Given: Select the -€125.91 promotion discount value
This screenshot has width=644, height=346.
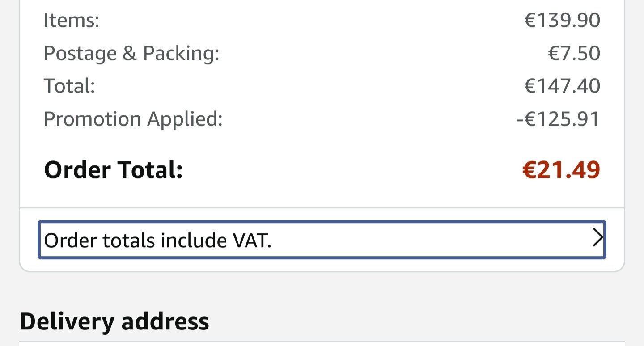Looking at the screenshot, I should tap(558, 119).
